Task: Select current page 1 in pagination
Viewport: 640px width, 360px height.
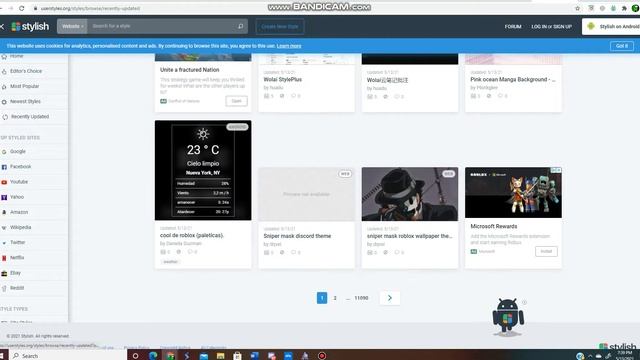Action: (322, 298)
